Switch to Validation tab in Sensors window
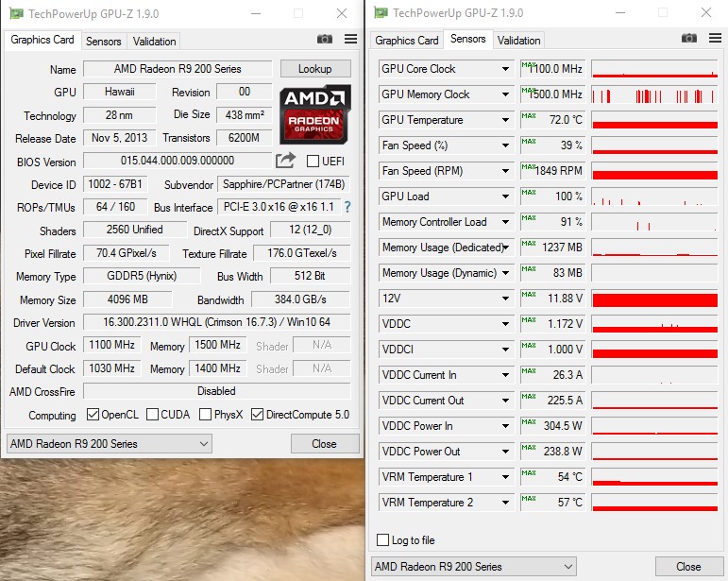 (518, 41)
